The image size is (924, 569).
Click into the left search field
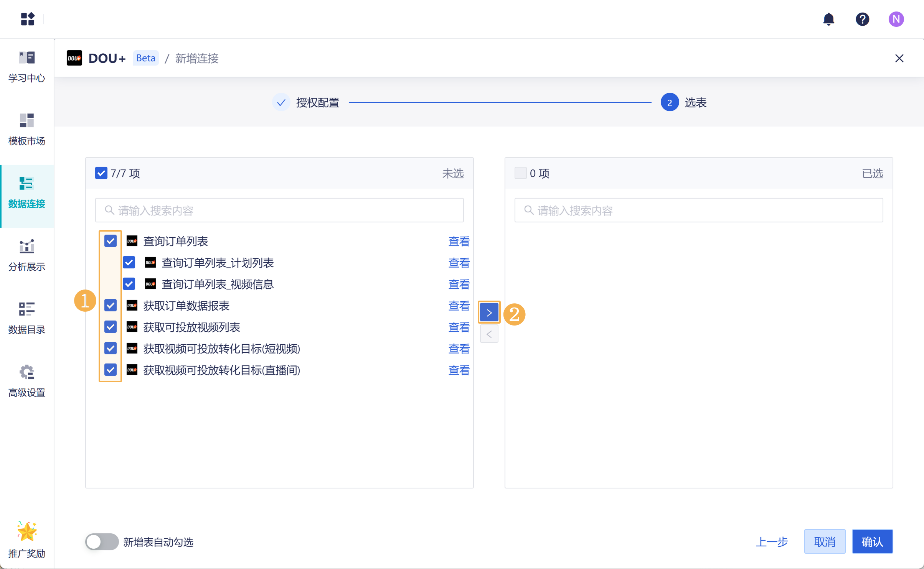279,210
